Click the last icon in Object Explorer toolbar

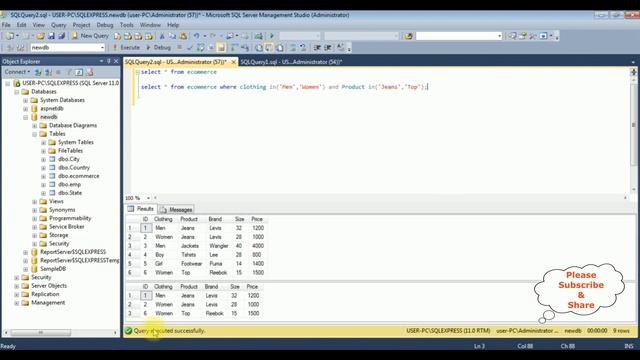[x=90, y=72]
